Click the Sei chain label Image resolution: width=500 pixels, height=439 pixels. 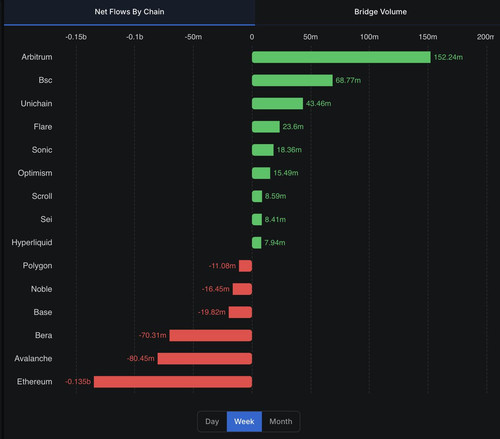pyautogui.click(x=46, y=219)
